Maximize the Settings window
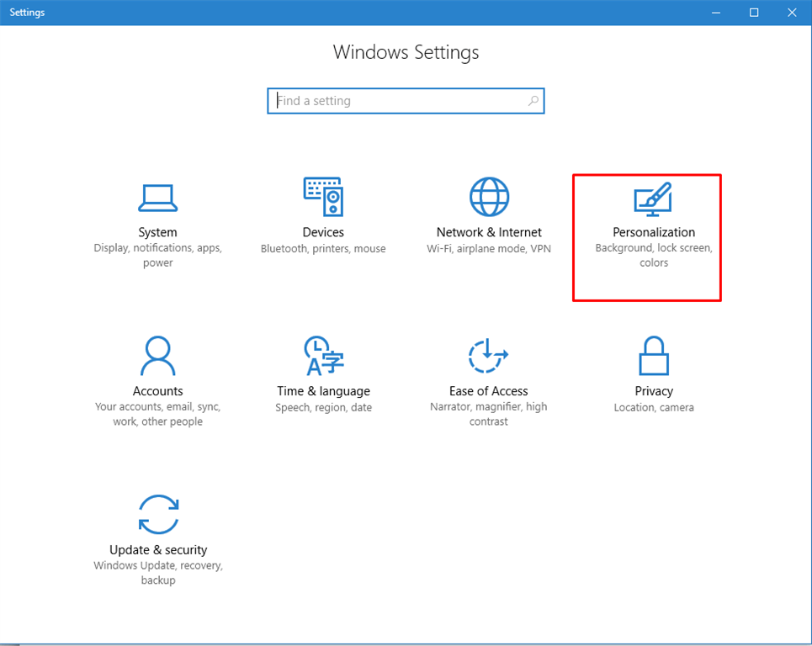This screenshot has width=812, height=646. point(754,13)
